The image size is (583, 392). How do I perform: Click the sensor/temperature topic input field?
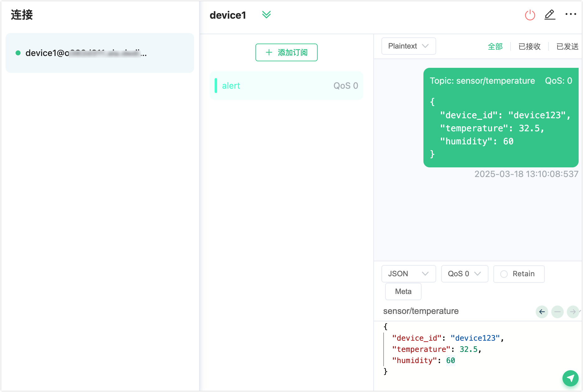pos(454,311)
